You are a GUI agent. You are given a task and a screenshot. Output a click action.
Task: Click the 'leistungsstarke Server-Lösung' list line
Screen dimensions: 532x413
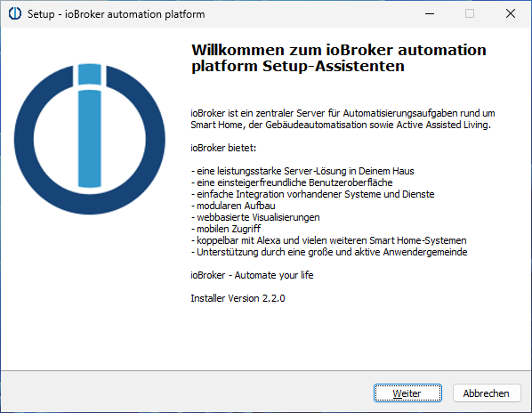click(302, 171)
